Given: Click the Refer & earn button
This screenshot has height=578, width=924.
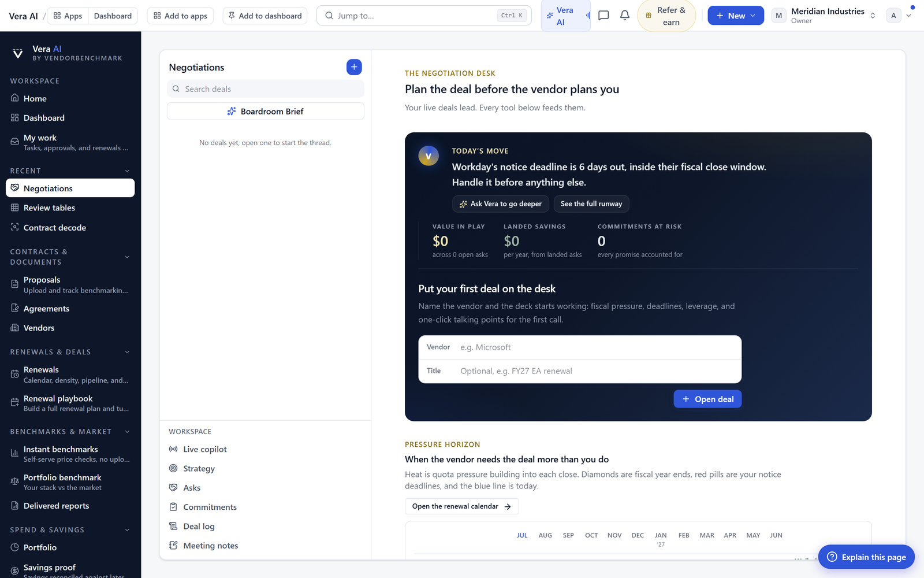Looking at the screenshot, I should [x=666, y=16].
